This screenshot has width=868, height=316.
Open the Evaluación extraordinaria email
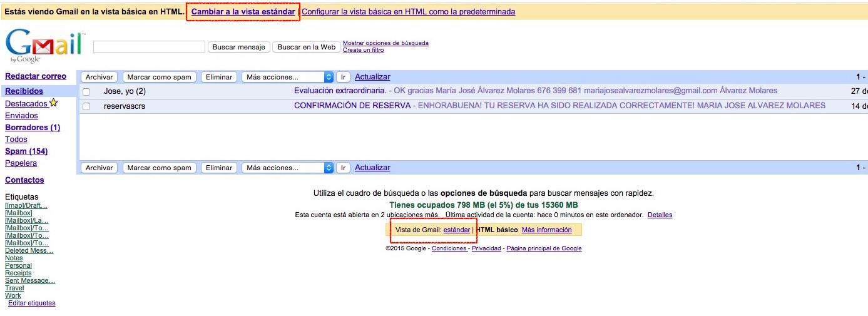click(340, 91)
